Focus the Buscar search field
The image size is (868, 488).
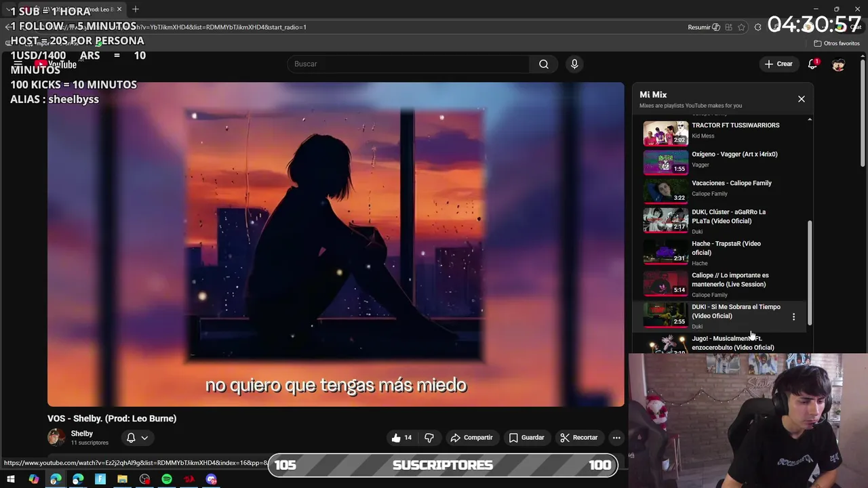(x=407, y=64)
